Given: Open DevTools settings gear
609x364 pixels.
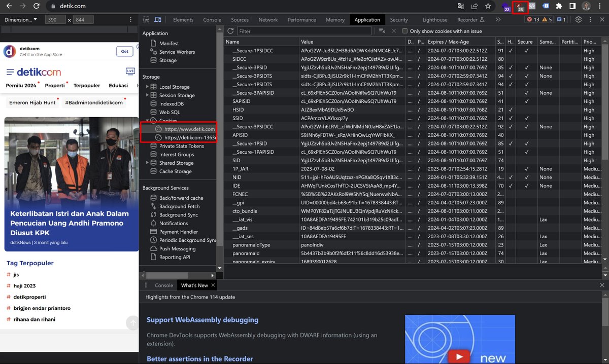Looking at the screenshot, I should (x=579, y=20).
